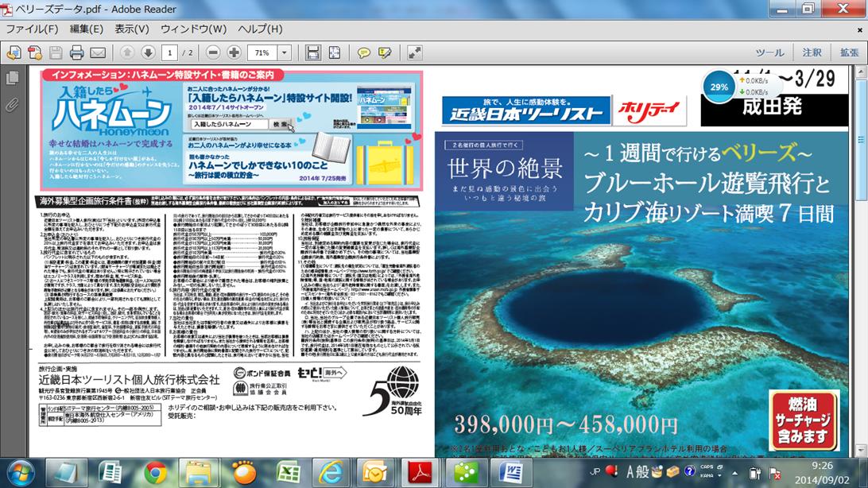The image size is (868, 488).
Task: Show hidden tray icons arrow
Action: pos(734,473)
